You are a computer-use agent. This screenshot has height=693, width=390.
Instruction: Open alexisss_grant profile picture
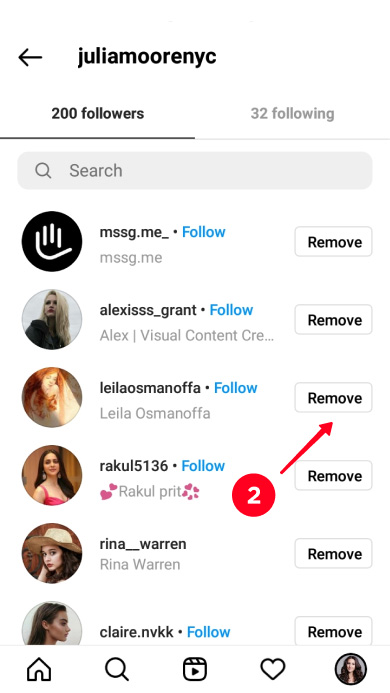(x=52, y=319)
